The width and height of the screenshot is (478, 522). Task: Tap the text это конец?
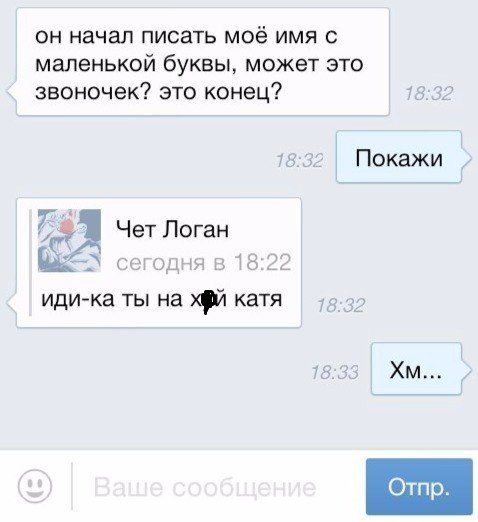point(221,91)
